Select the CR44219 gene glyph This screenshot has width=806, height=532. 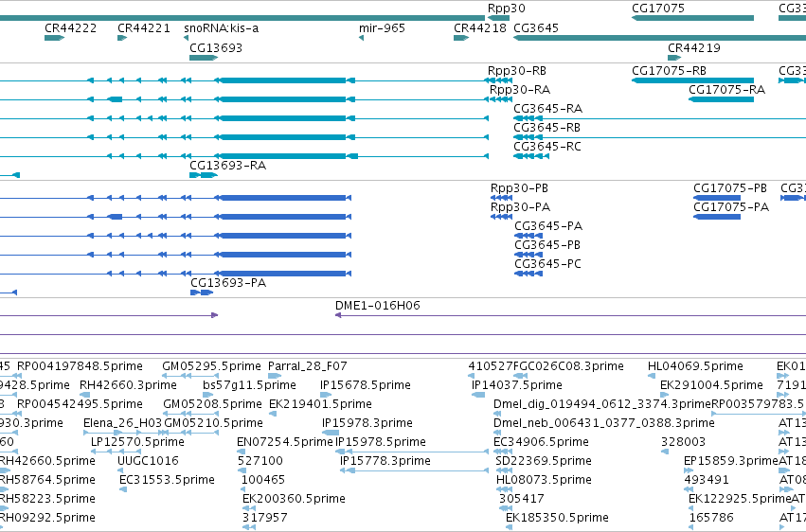[674, 58]
